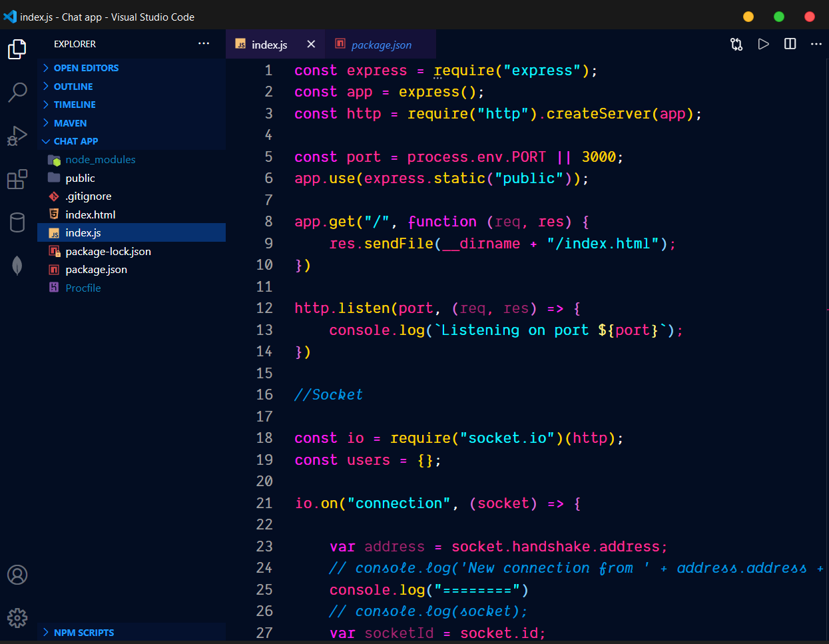Open the MongoDB leaf icon view

pyautogui.click(x=17, y=265)
